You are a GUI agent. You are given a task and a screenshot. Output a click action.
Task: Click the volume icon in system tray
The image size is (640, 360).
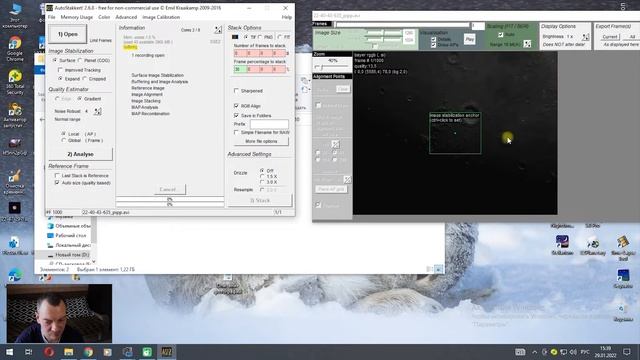[573, 352]
